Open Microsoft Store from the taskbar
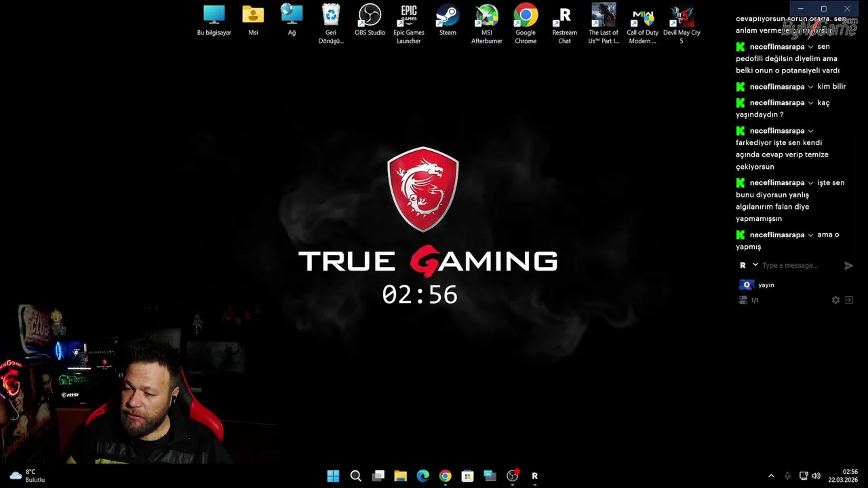This screenshot has width=868, height=488. [x=467, y=476]
